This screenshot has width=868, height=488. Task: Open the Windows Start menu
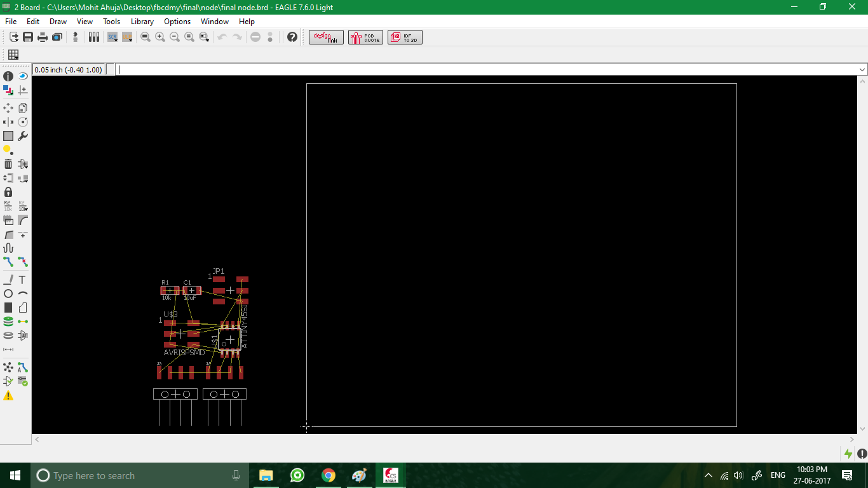(15, 475)
